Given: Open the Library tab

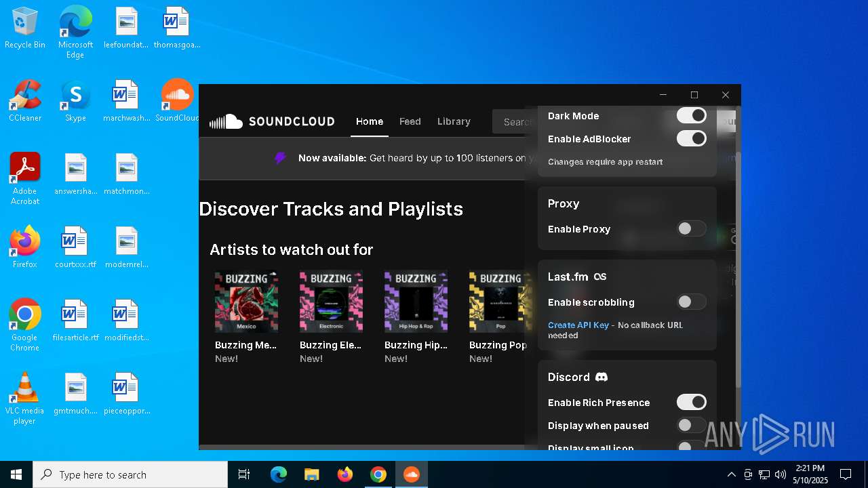Looking at the screenshot, I should 454,121.
